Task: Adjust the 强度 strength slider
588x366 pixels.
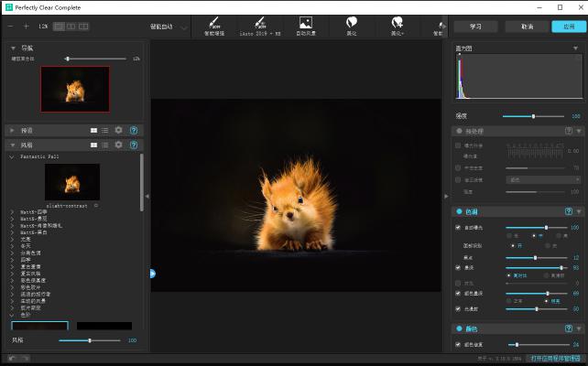Action: [533, 116]
